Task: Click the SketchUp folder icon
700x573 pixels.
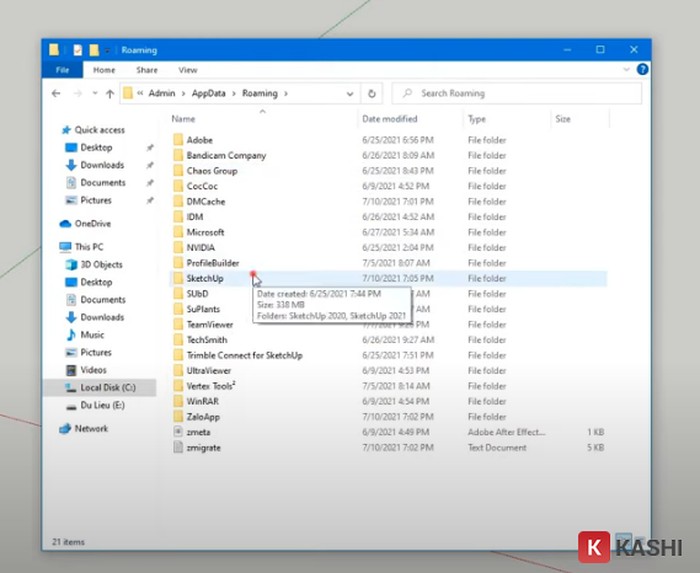Action: (178, 278)
